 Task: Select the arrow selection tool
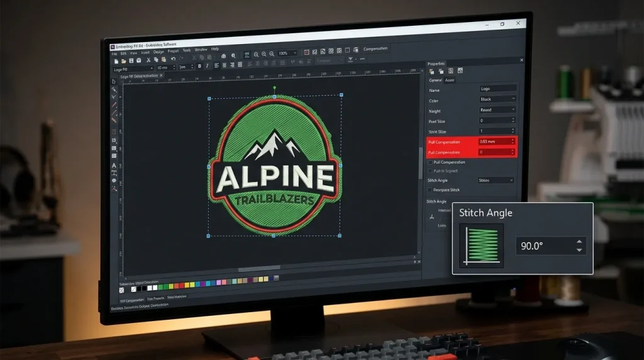(x=114, y=82)
